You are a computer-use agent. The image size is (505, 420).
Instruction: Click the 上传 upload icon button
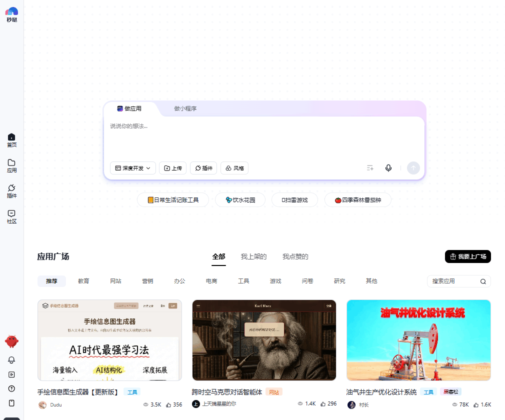[172, 168]
